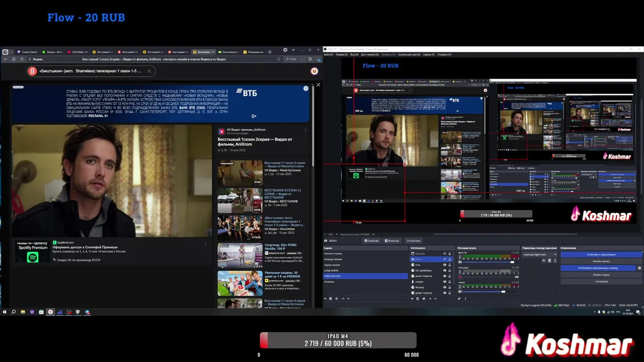The width and height of the screenshot is (644, 362).
Task: Remove selected scene with Scenes trash icon
Action: 331,298
